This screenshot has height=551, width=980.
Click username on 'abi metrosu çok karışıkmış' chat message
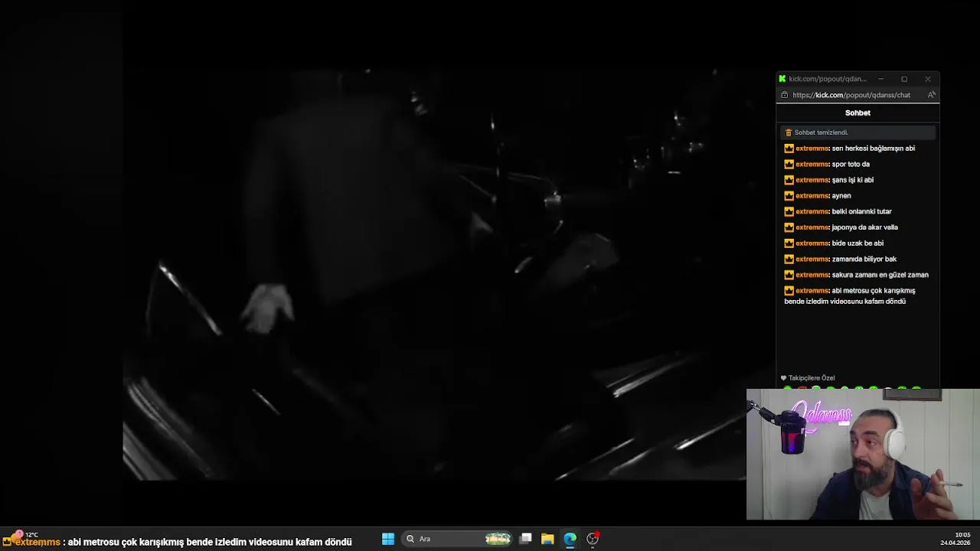(812, 291)
